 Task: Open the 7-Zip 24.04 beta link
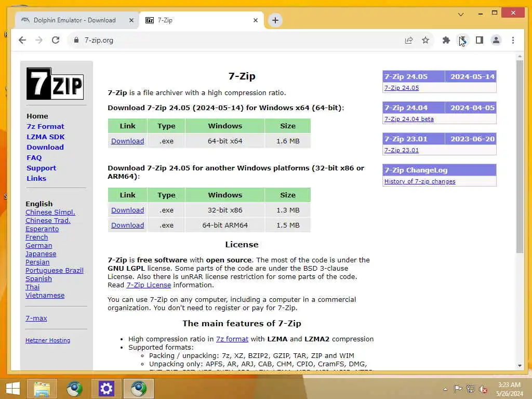point(409,119)
